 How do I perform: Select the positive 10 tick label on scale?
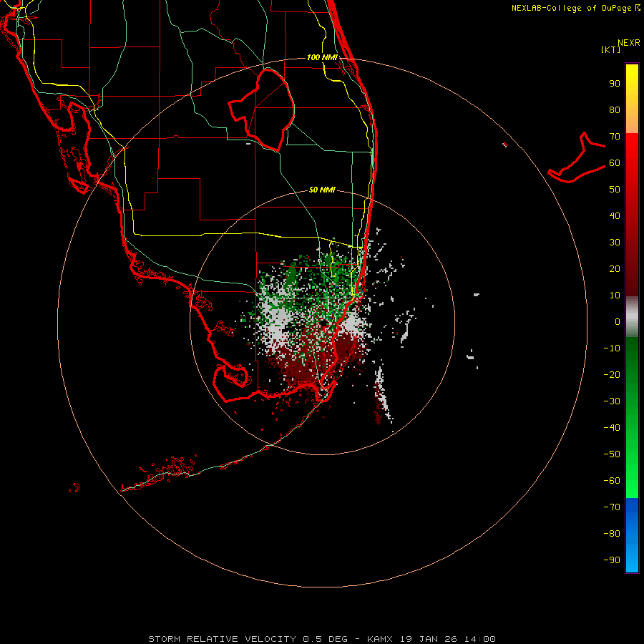[x=615, y=296]
